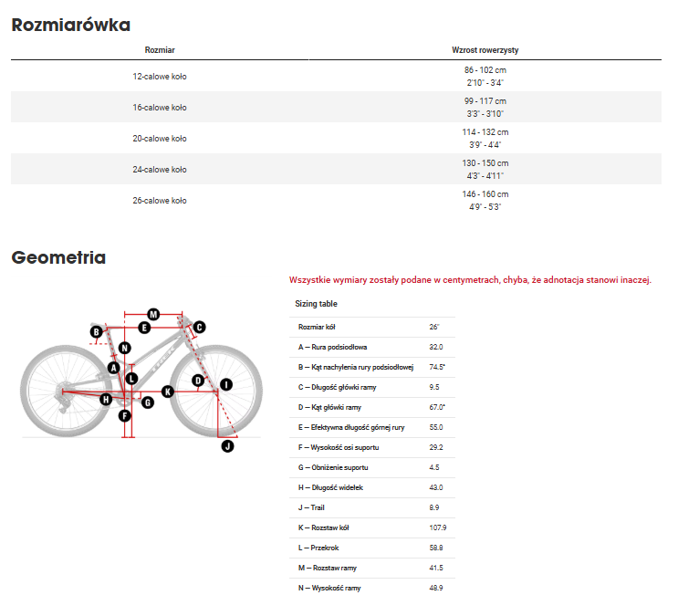Select the K wheelbase marker on the bike
The height and width of the screenshot is (616, 678).
click(x=168, y=392)
